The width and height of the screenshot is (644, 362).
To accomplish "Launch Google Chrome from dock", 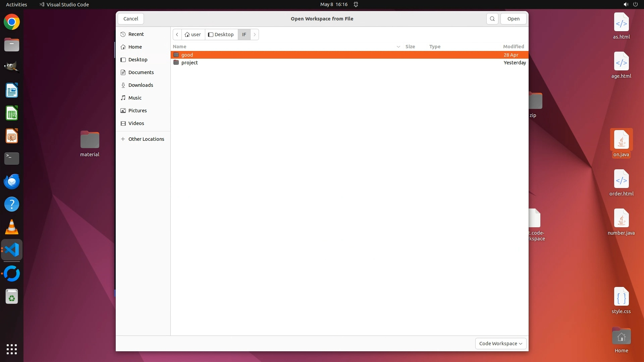I will [12, 22].
